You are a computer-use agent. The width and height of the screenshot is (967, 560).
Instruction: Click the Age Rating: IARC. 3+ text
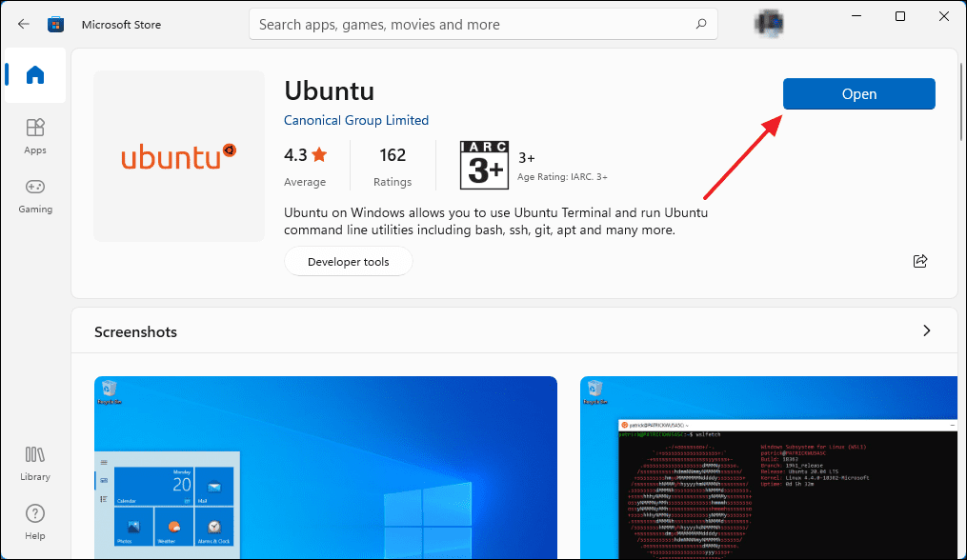tap(562, 177)
